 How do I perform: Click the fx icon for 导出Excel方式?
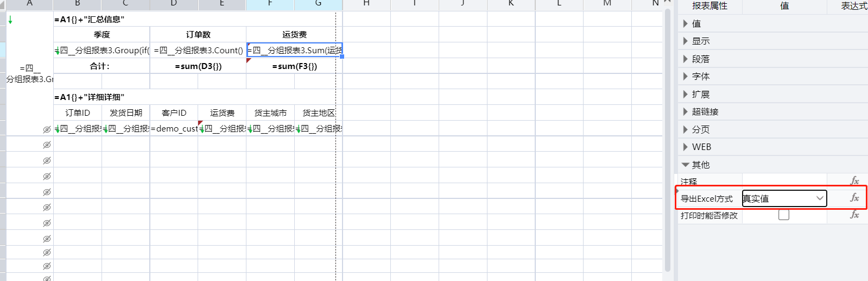coord(854,198)
